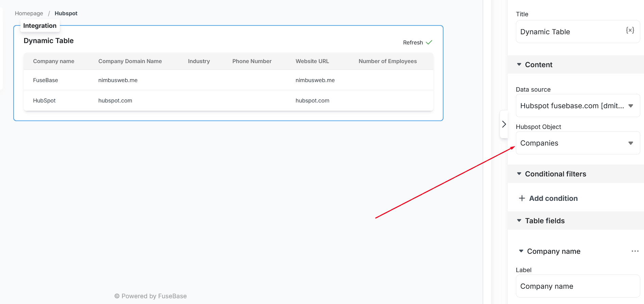Image resolution: width=644 pixels, height=304 pixels.
Task: Click the Company Domain Name column header
Action: pyautogui.click(x=130, y=61)
